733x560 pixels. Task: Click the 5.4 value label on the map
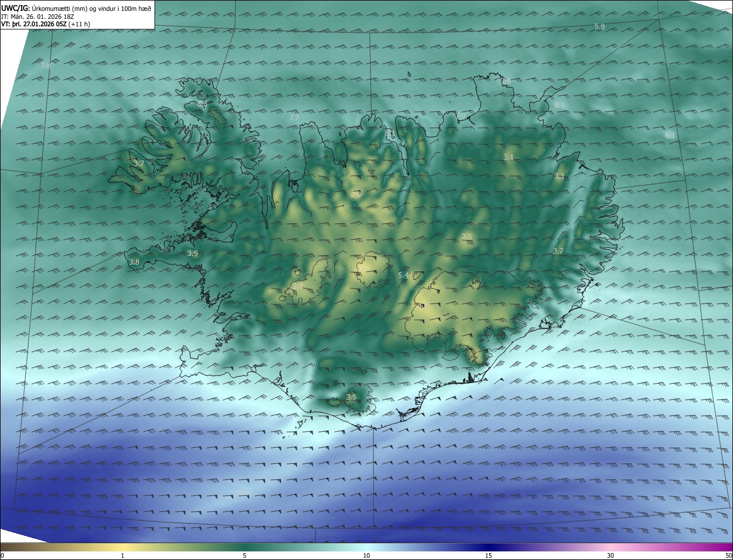403,275
